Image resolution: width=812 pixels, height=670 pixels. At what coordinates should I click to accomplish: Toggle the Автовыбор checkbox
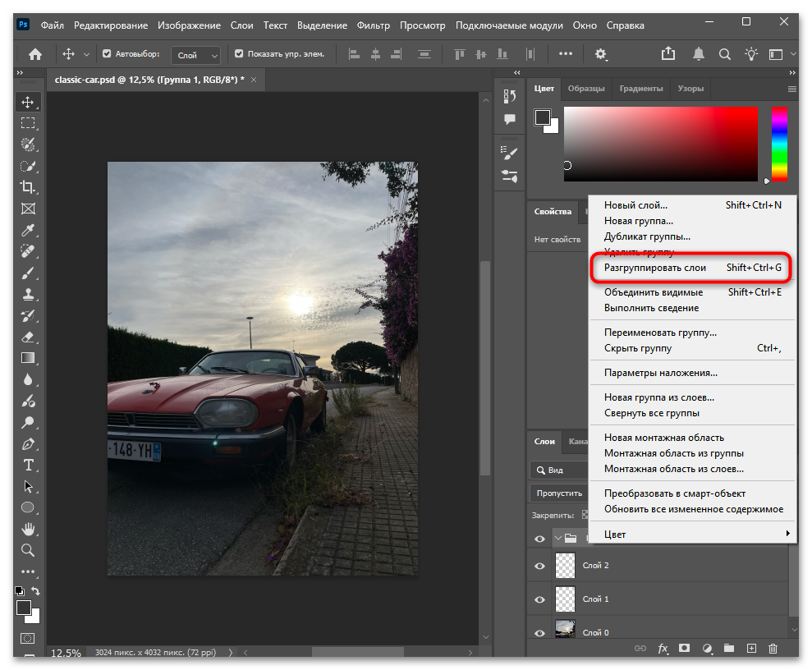click(x=107, y=54)
